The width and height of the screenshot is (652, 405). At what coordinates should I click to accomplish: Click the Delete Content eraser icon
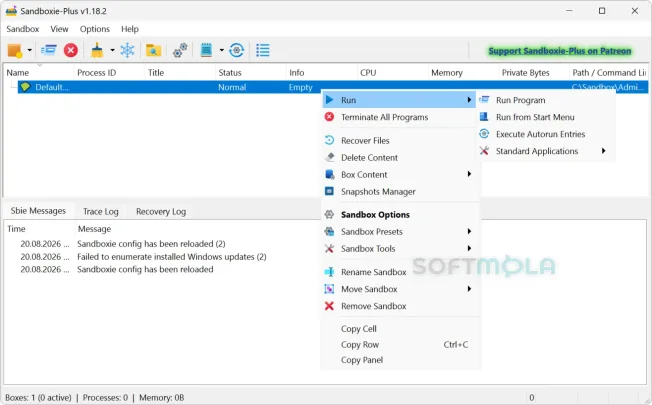pyautogui.click(x=329, y=157)
